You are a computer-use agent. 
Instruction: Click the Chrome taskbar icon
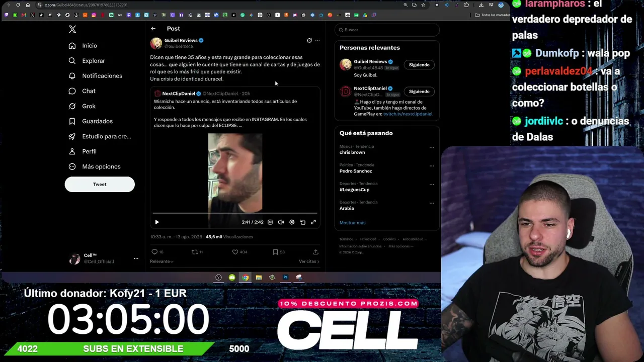(245, 278)
